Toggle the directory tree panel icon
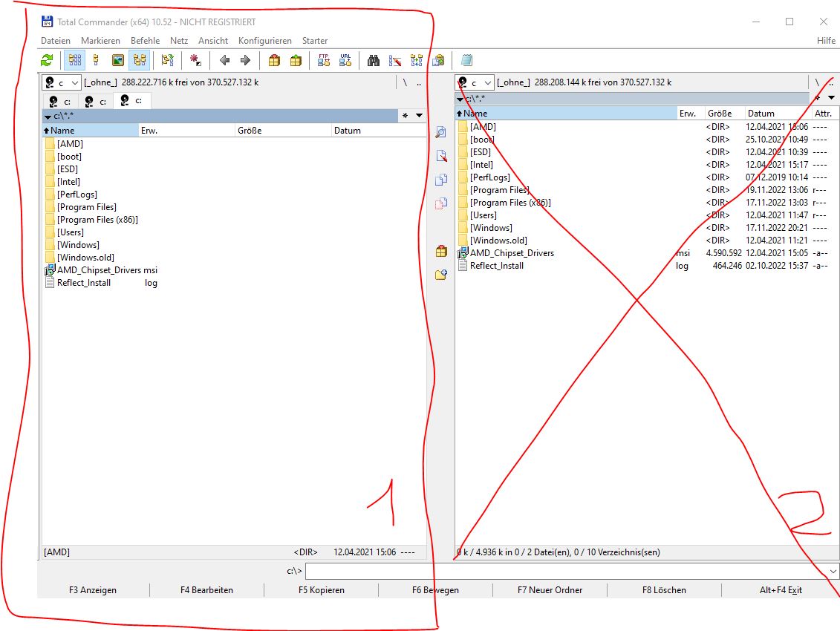The image size is (840, 631). click(x=140, y=61)
